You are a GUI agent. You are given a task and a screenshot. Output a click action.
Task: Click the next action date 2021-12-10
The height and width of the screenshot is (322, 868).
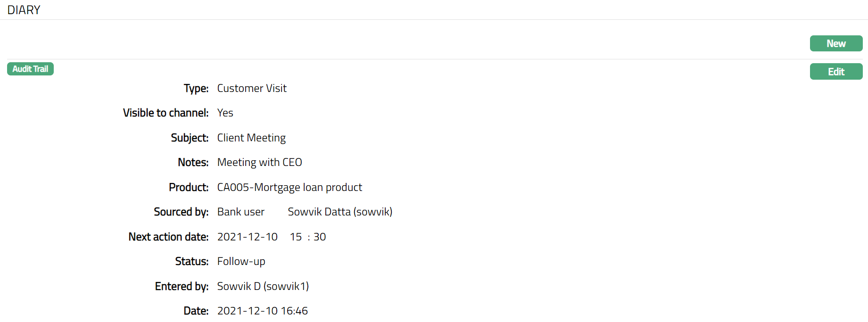point(247,237)
